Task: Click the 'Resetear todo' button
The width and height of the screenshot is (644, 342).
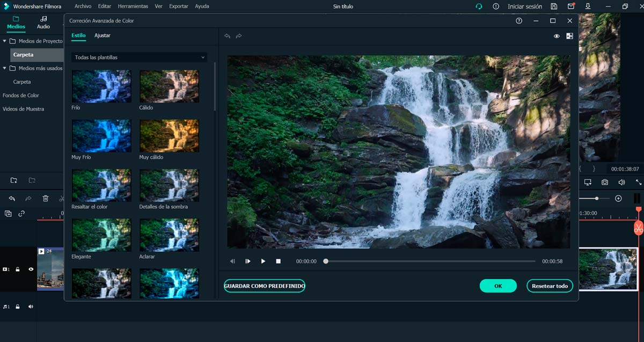Action: (x=550, y=286)
